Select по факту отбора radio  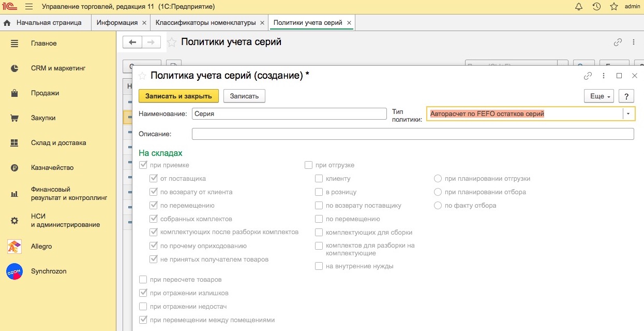438,206
